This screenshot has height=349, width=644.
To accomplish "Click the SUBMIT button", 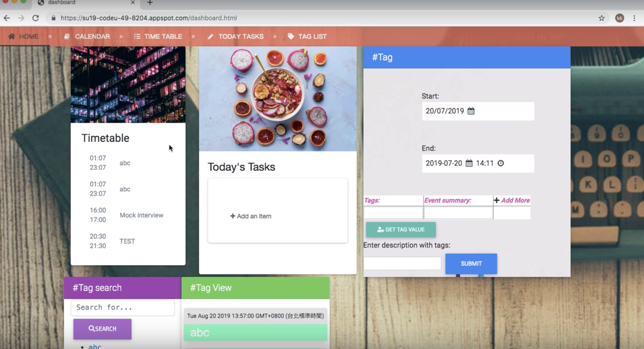I will click(471, 264).
